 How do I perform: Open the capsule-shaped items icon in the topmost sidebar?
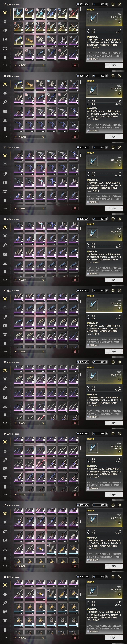pyautogui.click(x=5, y=31)
